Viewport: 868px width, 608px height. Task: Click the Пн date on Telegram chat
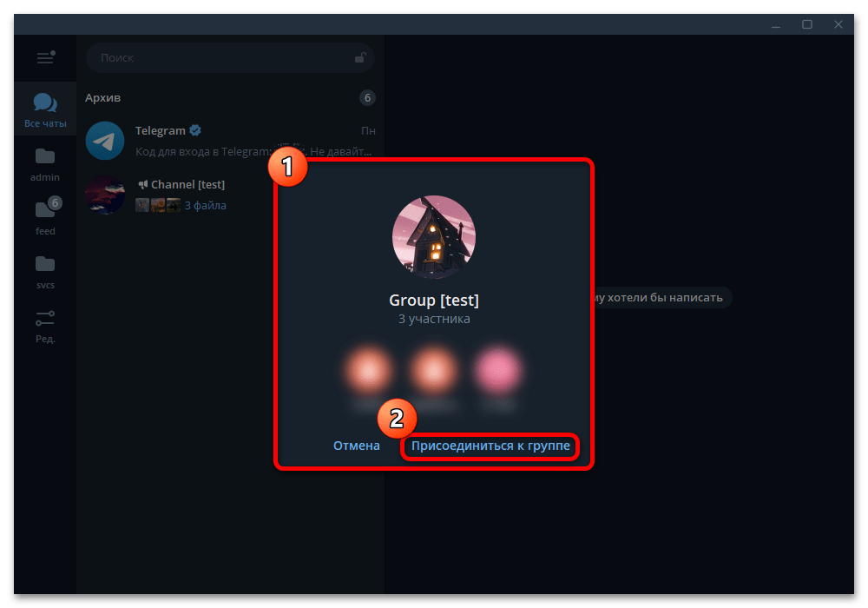(368, 130)
